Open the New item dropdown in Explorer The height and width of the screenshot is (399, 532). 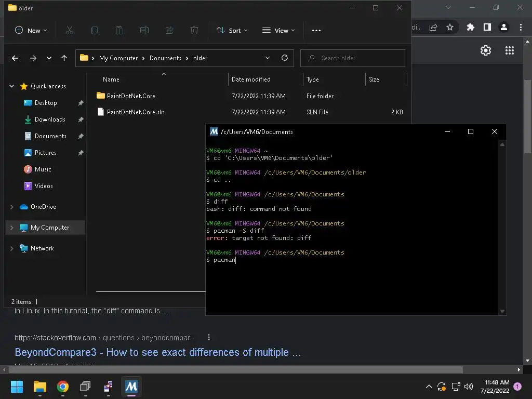click(31, 31)
